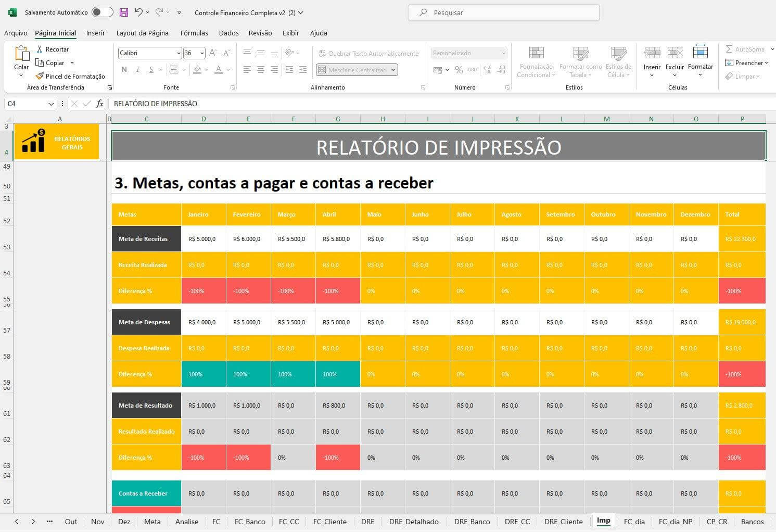Click the Inserir Função fx button
The width and height of the screenshot is (776, 532).
click(x=99, y=104)
